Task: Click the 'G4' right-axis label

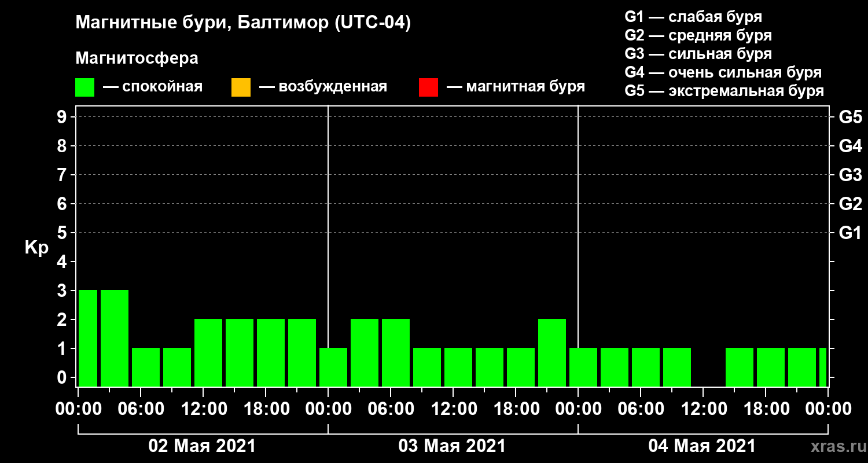Action: tap(850, 146)
